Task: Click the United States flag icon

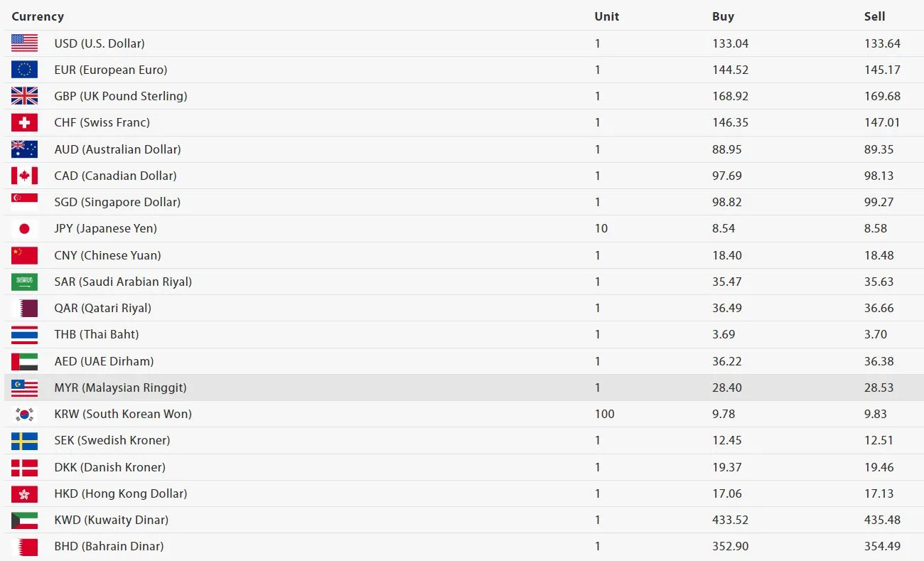Action: point(24,43)
